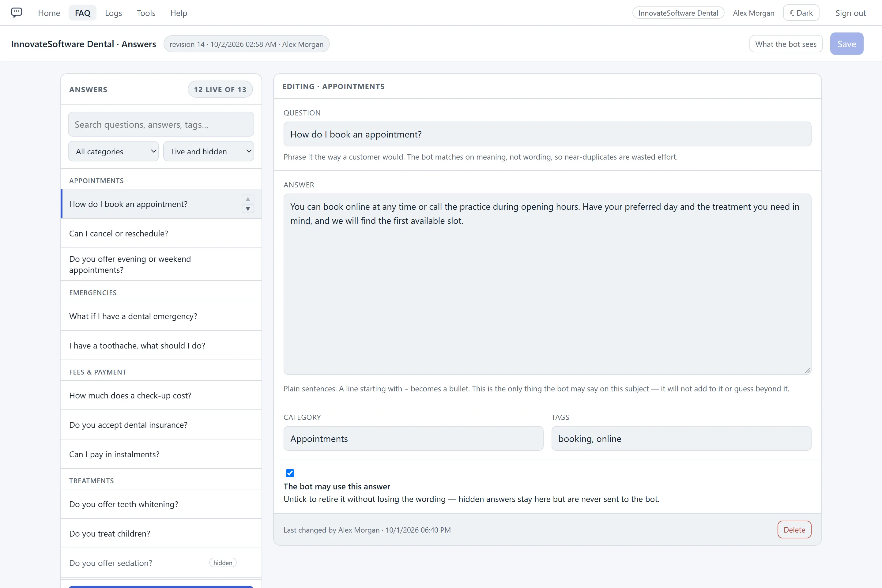Select 'Can I cancel or reschedule?'
882x588 pixels.
161,233
